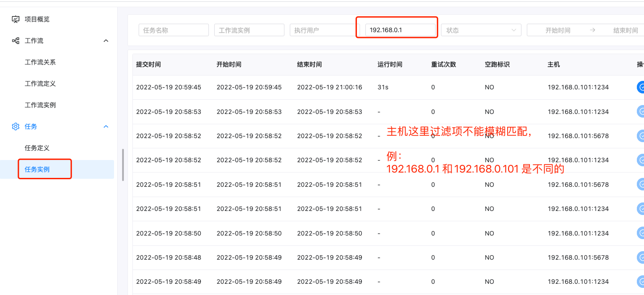Click the host filter containing 192.168.0.1
This screenshot has height=295, width=644.
click(x=397, y=29)
